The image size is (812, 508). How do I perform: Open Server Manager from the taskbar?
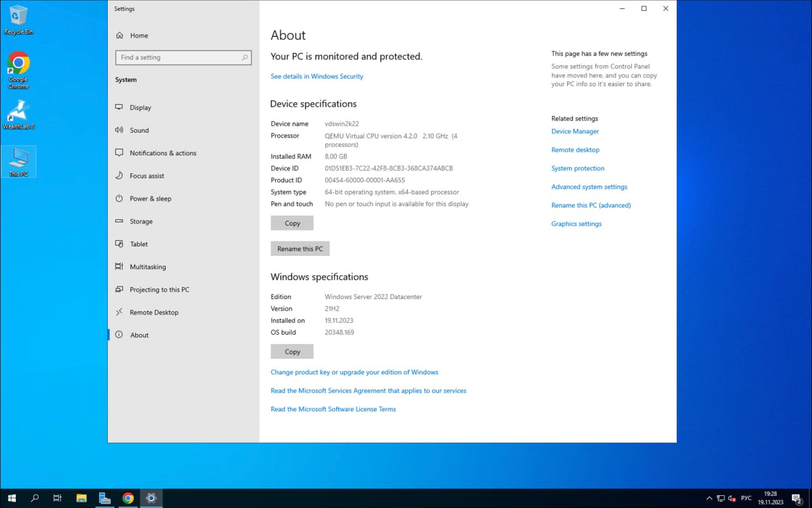105,498
